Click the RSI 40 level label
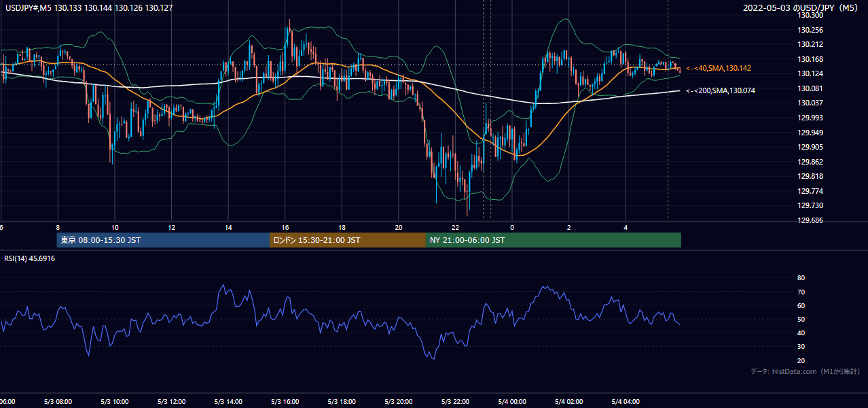Screen dimensions: 868x408 point(801,333)
